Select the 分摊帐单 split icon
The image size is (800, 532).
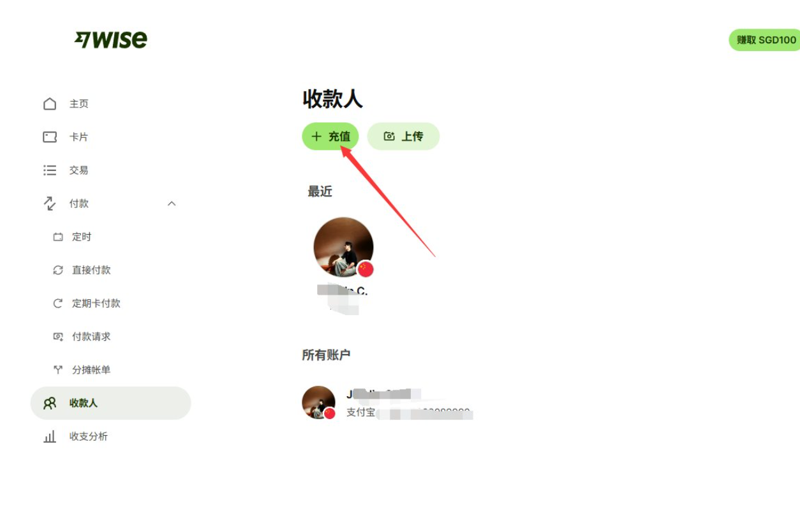click(x=58, y=369)
